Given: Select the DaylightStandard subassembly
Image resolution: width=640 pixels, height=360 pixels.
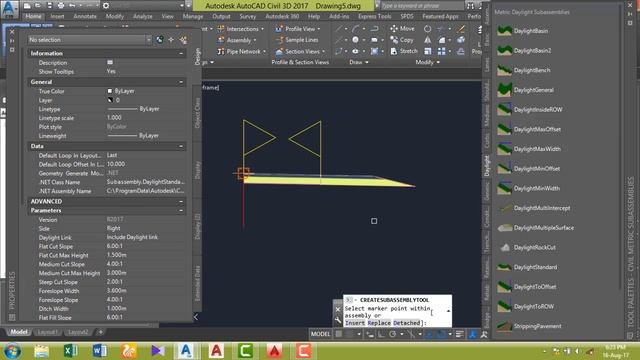Looking at the screenshot, I should click(535, 267).
